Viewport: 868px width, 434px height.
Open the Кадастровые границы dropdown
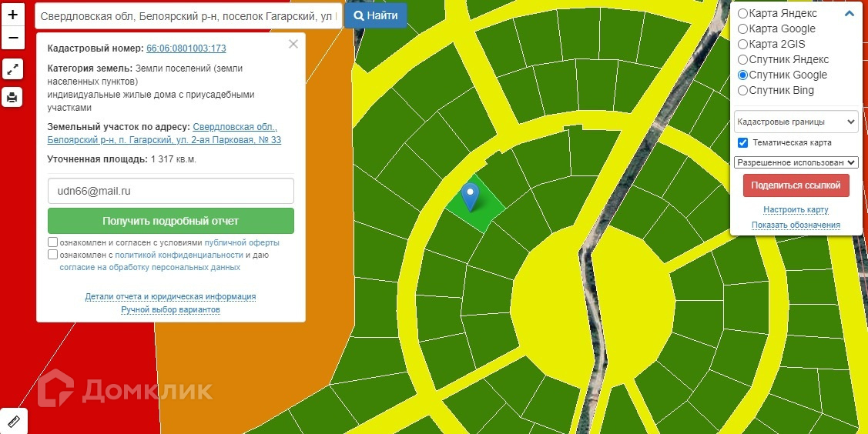pos(796,122)
